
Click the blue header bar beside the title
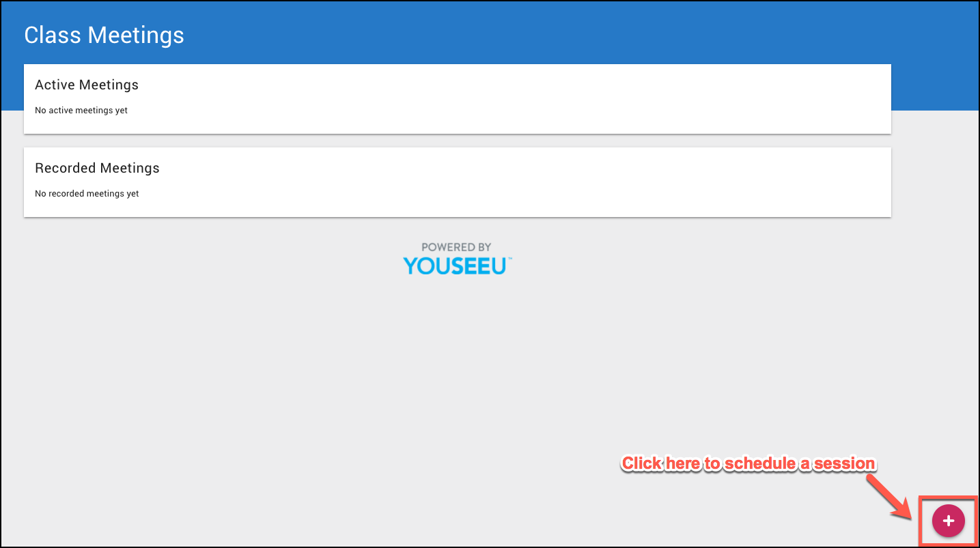coord(546,33)
